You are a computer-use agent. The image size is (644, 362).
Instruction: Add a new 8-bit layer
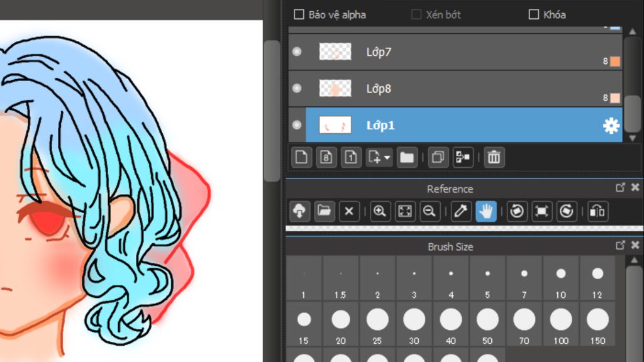[326, 157]
